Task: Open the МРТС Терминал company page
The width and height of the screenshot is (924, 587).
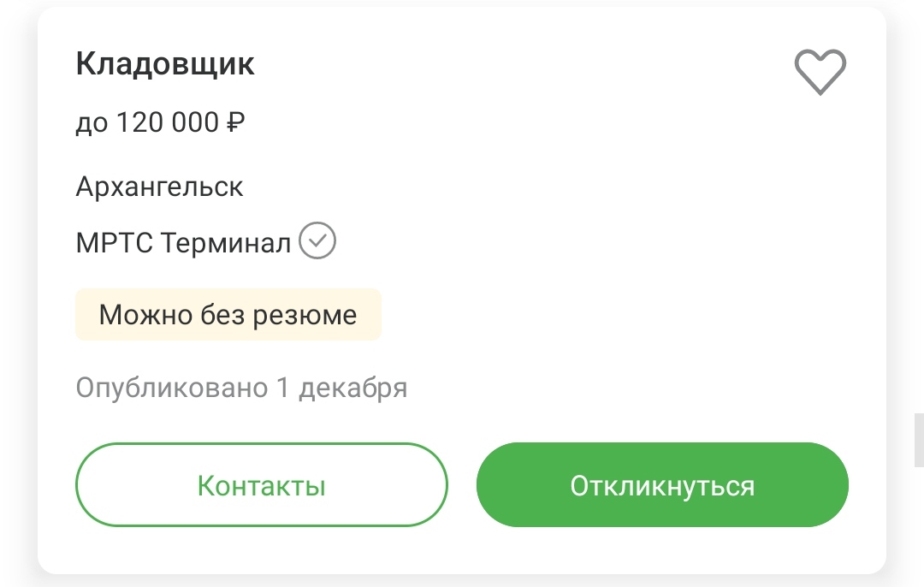Action: pyautogui.click(x=183, y=242)
